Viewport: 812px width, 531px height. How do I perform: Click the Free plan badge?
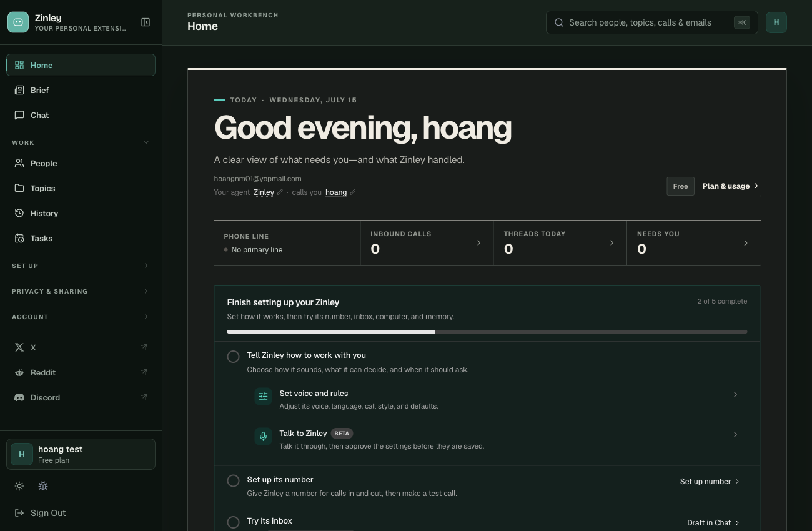click(680, 186)
